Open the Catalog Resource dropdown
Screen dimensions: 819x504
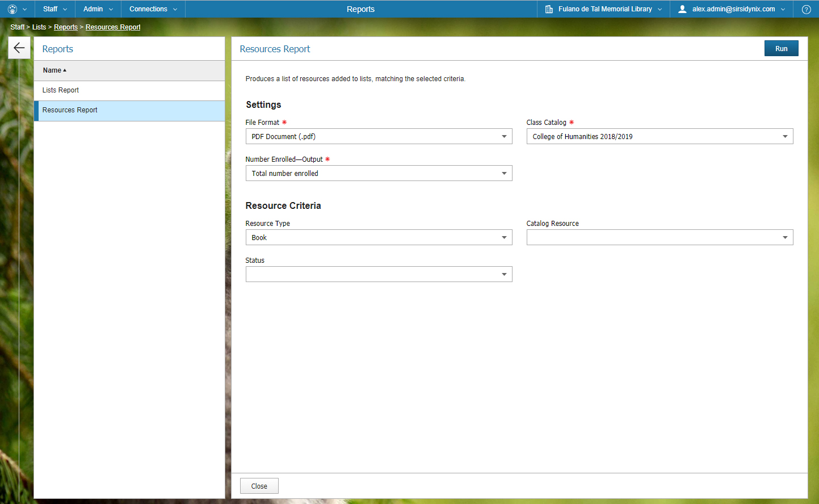point(660,237)
